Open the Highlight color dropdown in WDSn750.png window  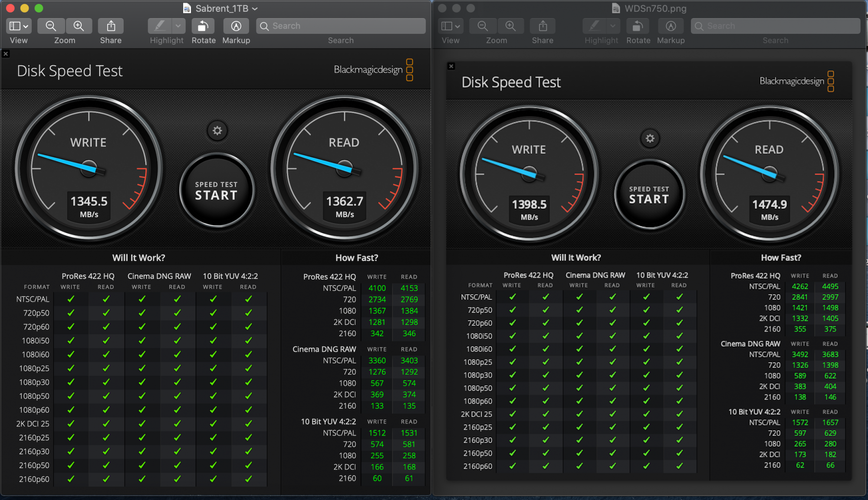(613, 26)
